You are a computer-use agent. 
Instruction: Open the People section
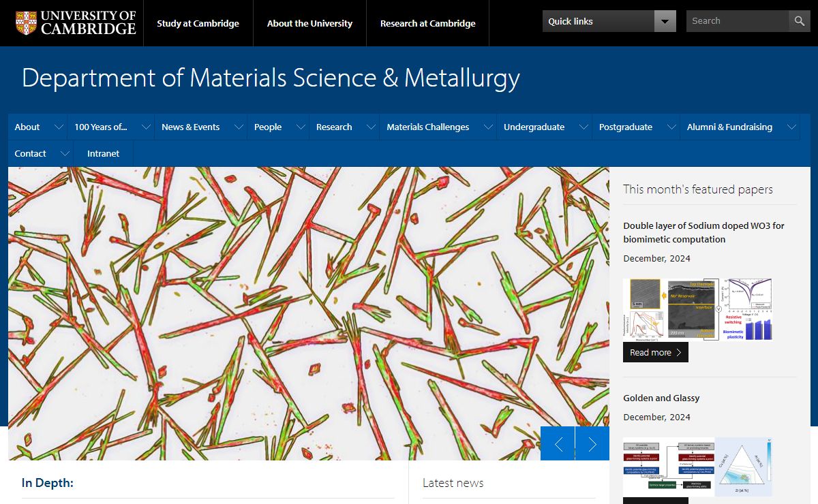click(x=268, y=127)
